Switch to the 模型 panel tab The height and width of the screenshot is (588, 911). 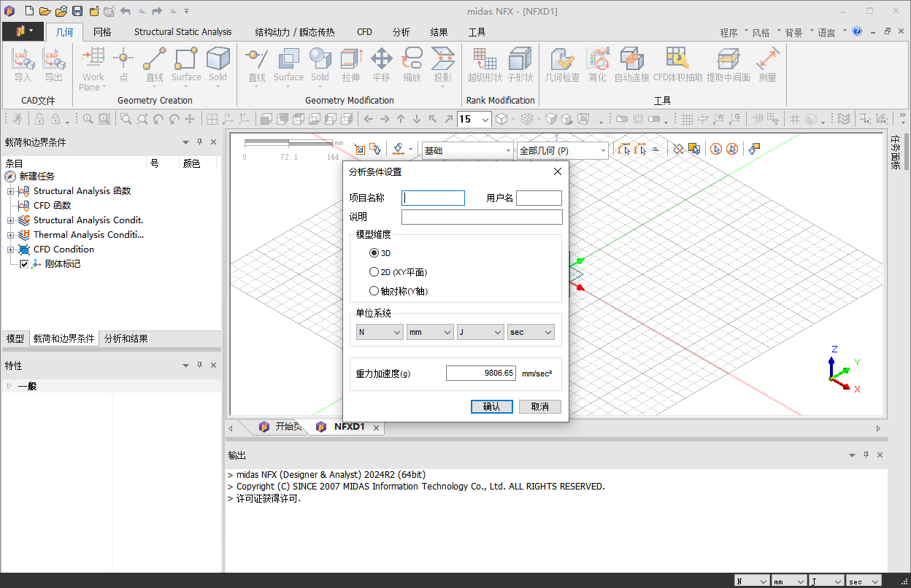click(x=15, y=339)
